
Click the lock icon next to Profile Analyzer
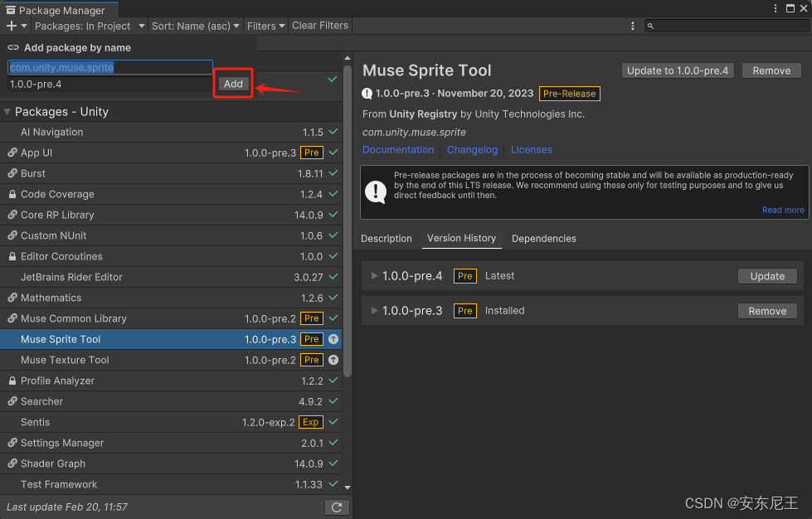point(12,381)
